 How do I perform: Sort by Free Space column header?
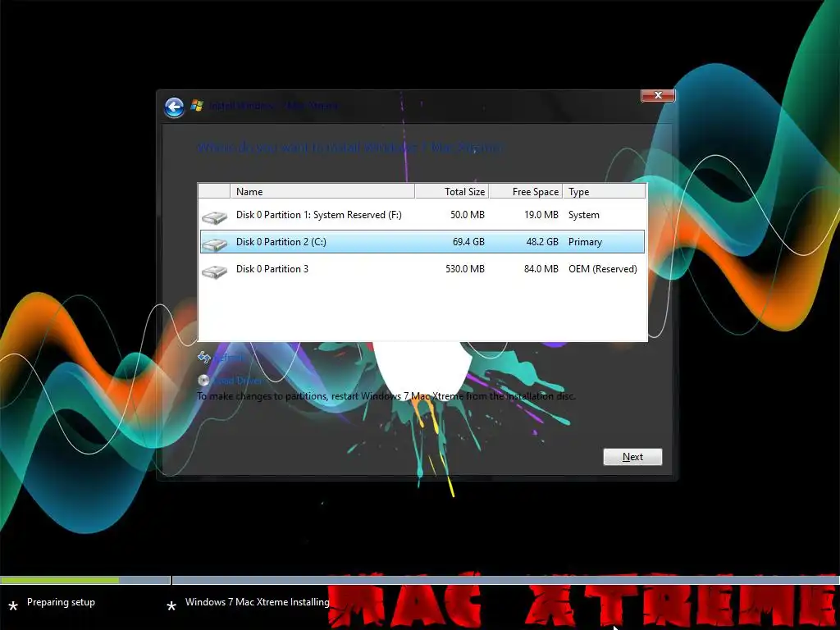526,191
